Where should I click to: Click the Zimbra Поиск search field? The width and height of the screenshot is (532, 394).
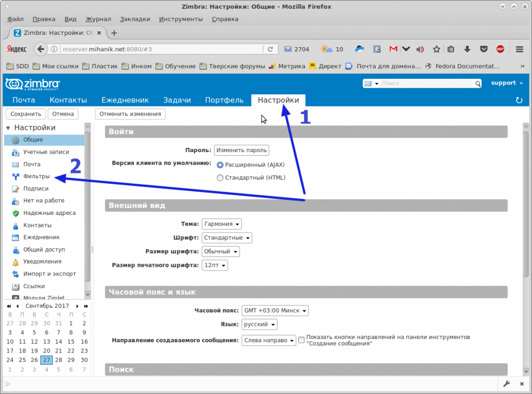point(426,84)
